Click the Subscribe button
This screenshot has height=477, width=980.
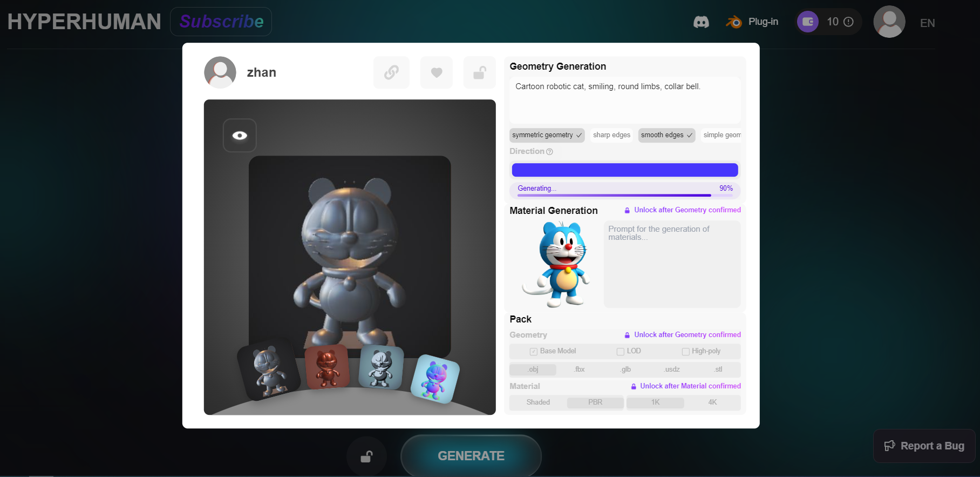[221, 22]
